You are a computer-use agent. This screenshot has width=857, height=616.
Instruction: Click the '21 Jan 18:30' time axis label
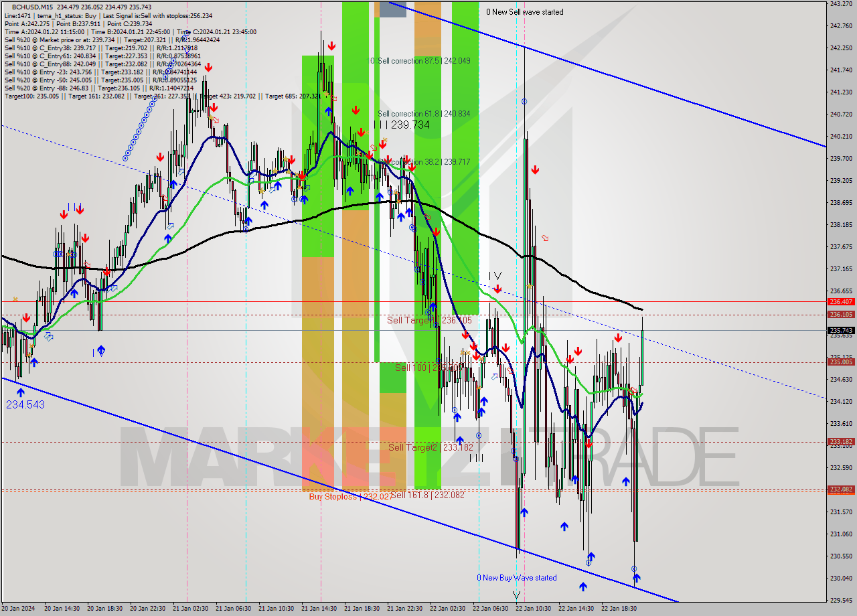pos(362,609)
